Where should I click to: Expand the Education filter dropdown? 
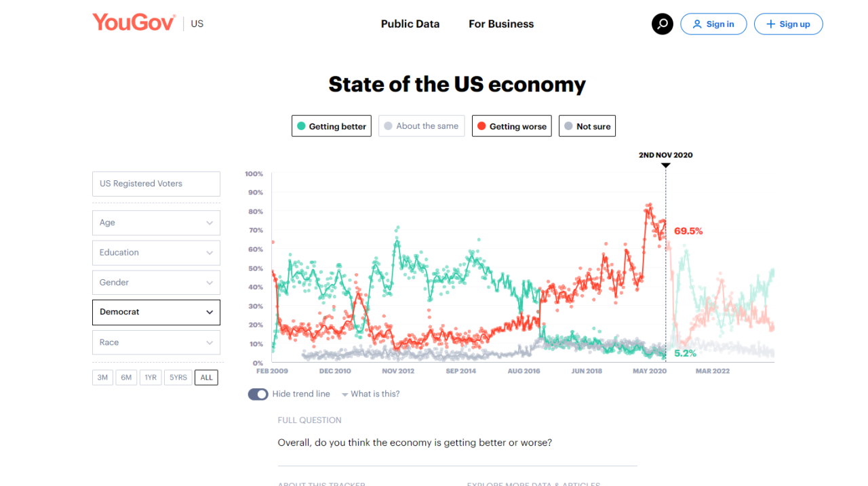pyautogui.click(x=156, y=252)
